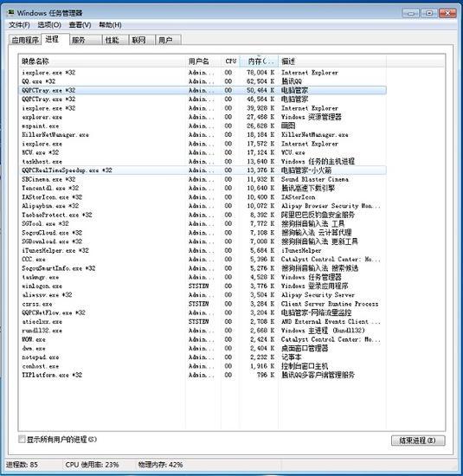Click the 画图 description cell
463x476 pixels.
tap(288, 125)
